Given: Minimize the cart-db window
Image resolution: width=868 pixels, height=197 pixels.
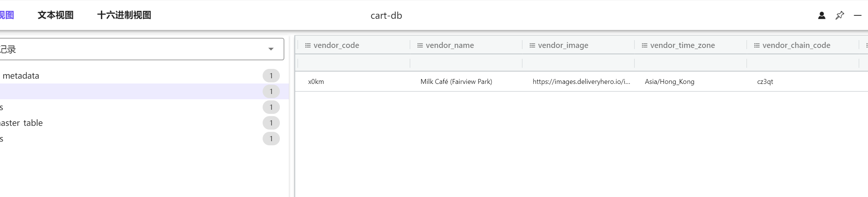Looking at the screenshot, I should [x=858, y=15].
